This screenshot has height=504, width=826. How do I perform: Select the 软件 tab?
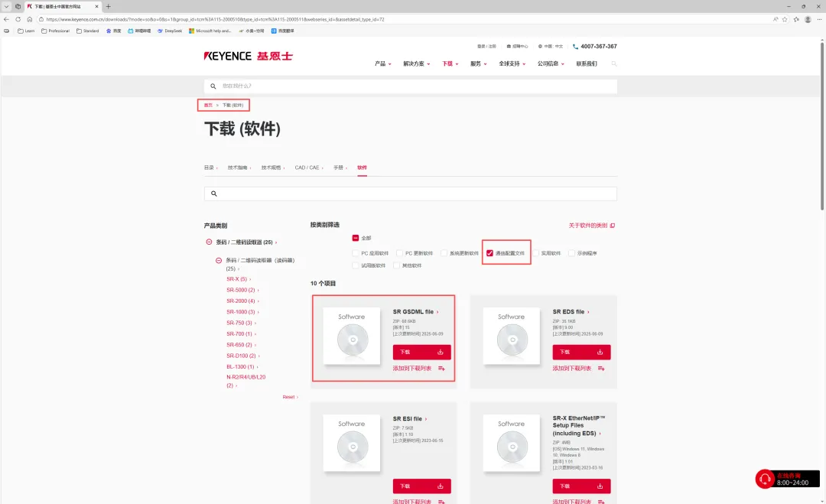click(x=362, y=167)
